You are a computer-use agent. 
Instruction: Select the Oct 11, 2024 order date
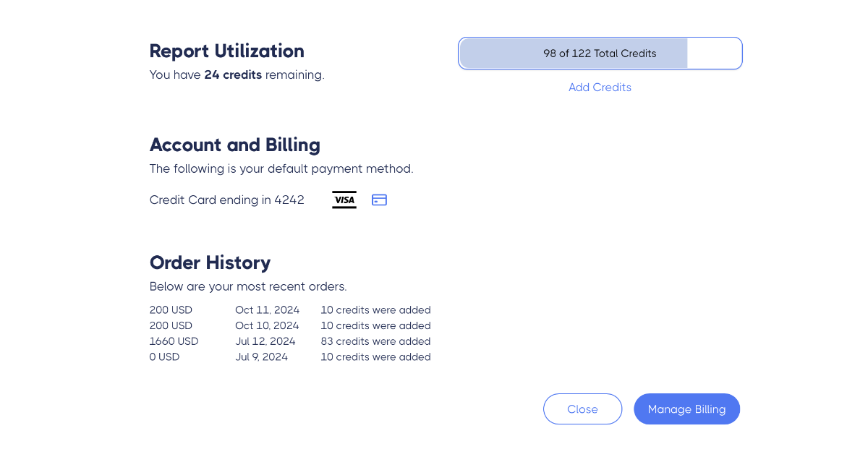click(x=267, y=310)
